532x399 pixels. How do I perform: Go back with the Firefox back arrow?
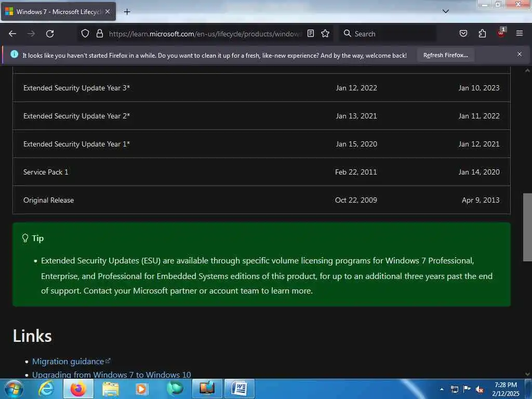tap(12, 34)
